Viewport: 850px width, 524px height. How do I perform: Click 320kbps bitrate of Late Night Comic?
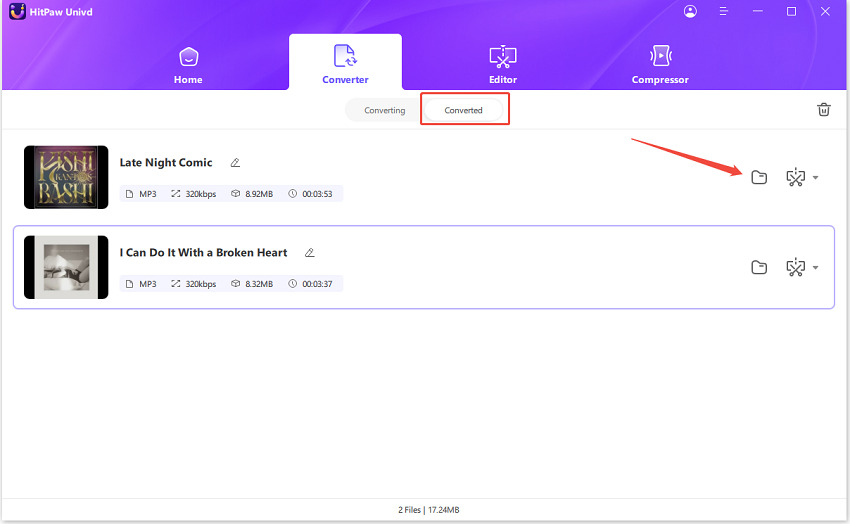tap(201, 194)
